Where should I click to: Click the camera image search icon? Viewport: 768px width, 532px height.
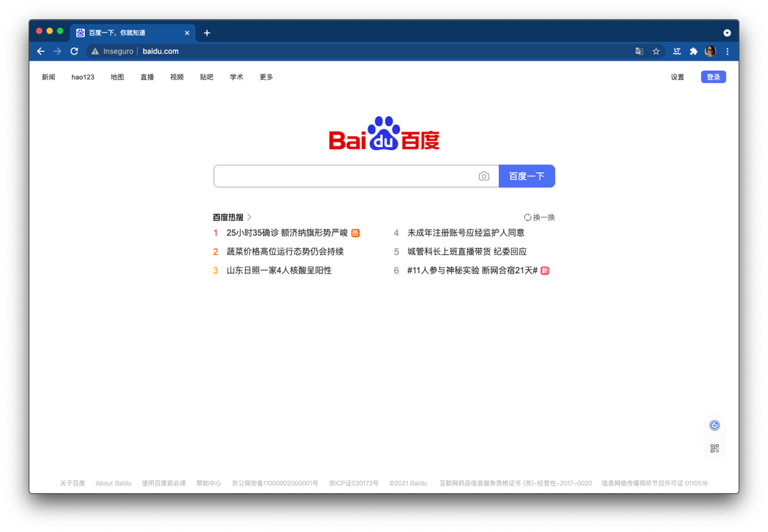[x=484, y=176]
